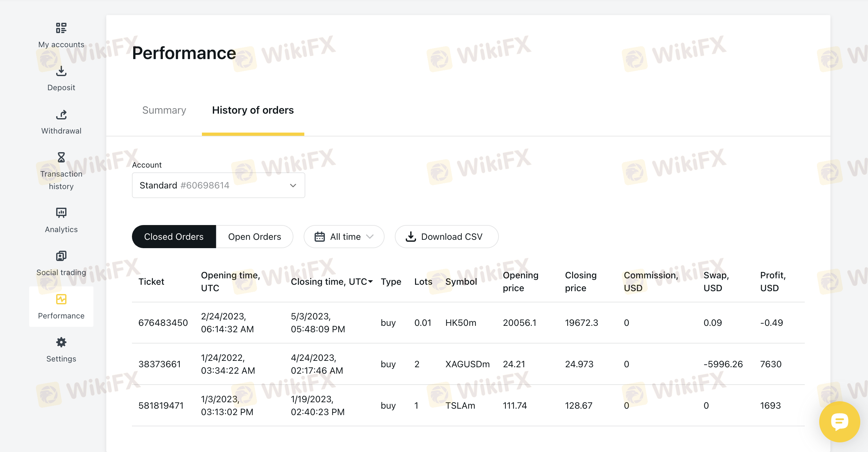This screenshot has width=868, height=452.
Task: Go to Settings label
Action: pyautogui.click(x=61, y=359)
